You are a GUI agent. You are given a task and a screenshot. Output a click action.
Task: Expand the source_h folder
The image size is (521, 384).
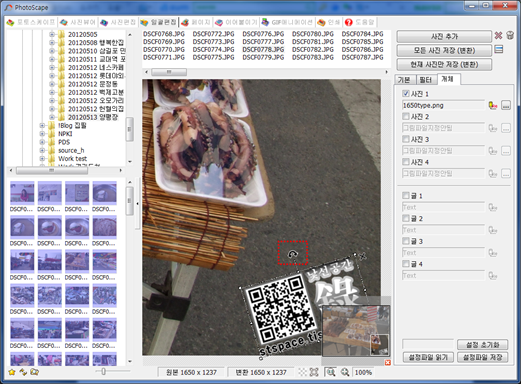[x=42, y=150]
